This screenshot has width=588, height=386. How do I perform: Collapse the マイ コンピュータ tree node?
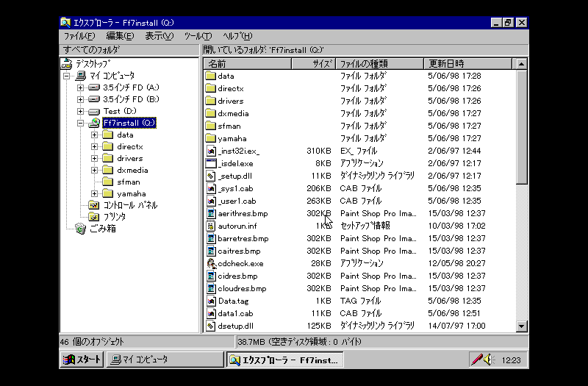pos(67,76)
